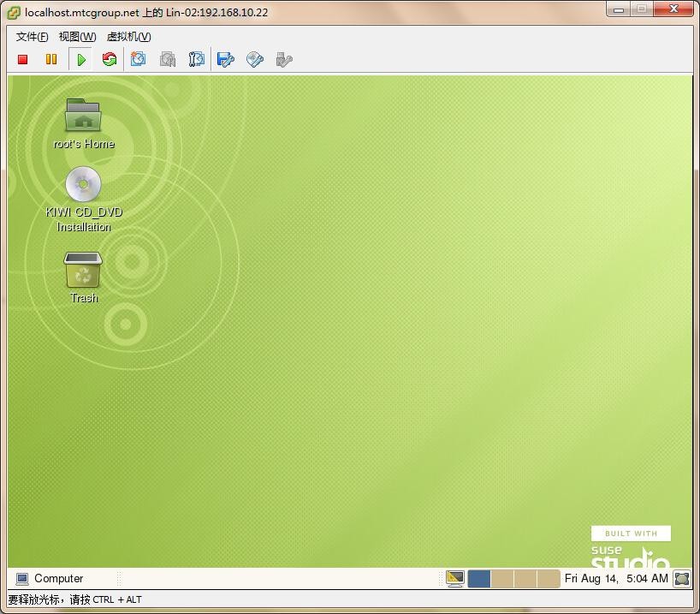Open the 文件(F) menu
The width and height of the screenshot is (700, 614).
(x=33, y=37)
